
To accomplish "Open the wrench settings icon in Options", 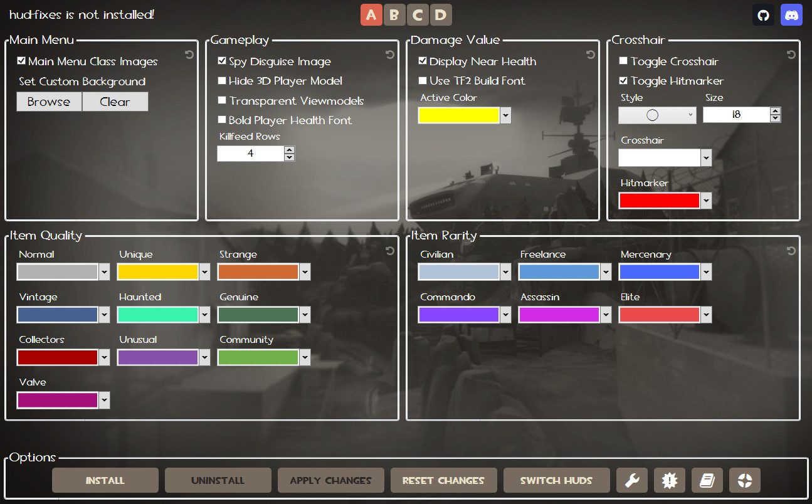I will pos(631,480).
